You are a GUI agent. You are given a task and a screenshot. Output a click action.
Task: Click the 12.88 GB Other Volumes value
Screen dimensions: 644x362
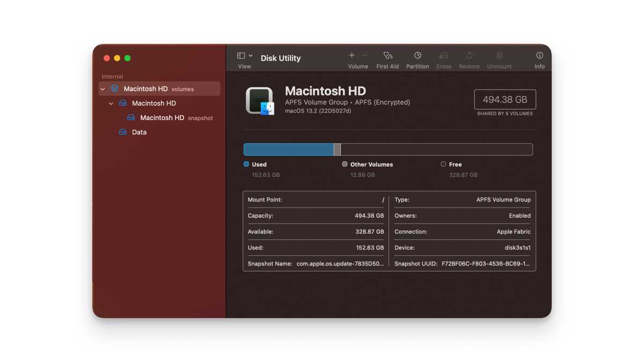(362, 175)
